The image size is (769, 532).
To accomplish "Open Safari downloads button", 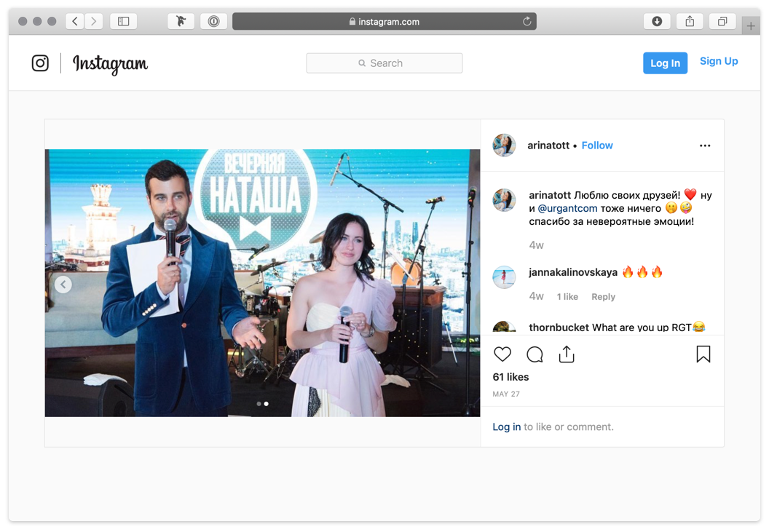I will (x=656, y=22).
